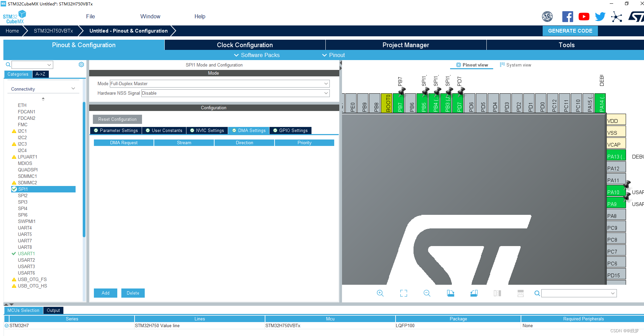The width and height of the screenshot is (644, 336).
Task: Select FDCAN1 in the peripheral list
Action: coord(26,112)
